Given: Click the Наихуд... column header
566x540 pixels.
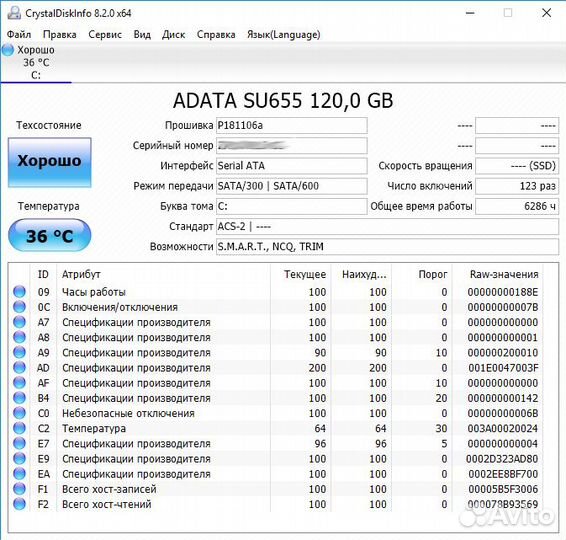Looking at the screenshot, I should pos(361,274).
